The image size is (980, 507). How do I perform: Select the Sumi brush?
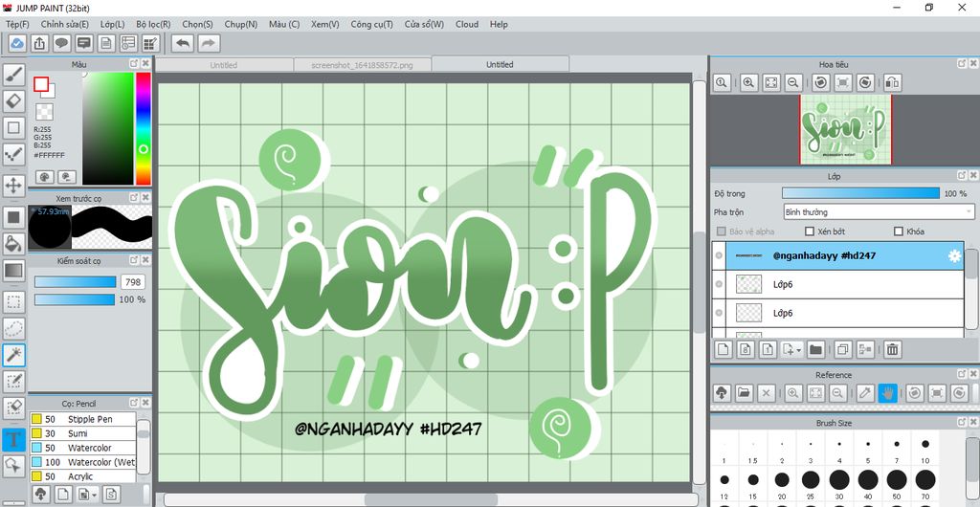(x=83, y=433)
